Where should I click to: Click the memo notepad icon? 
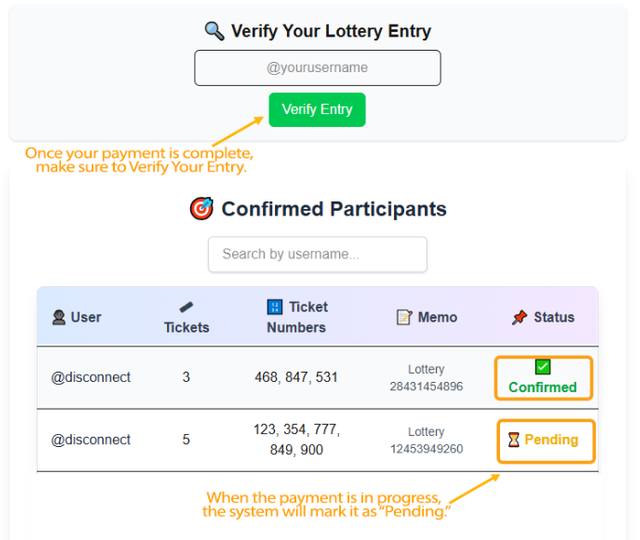tap(404, 317)
